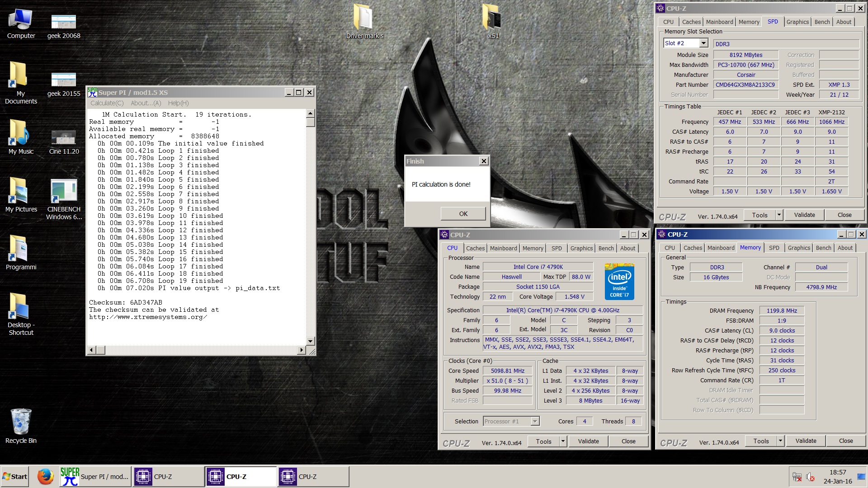The image size is (868, 488).
Task: Select the active middle CPU-Z taskbar button
Action: (240, 477)
